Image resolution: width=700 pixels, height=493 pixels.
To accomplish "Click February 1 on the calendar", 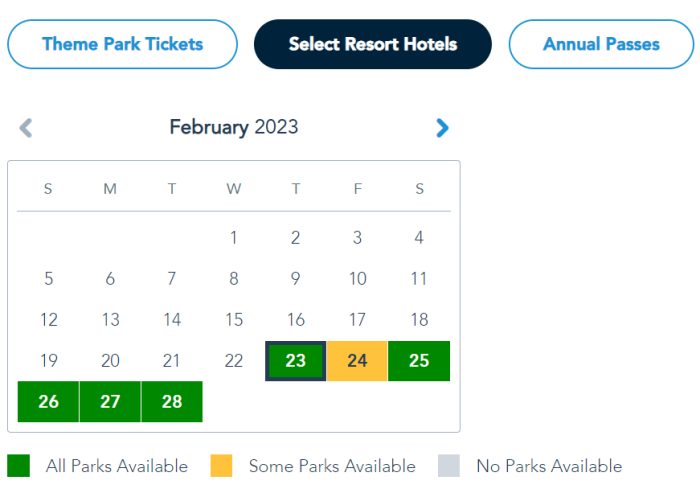I will pyautogui.click(x=234, y=238).
